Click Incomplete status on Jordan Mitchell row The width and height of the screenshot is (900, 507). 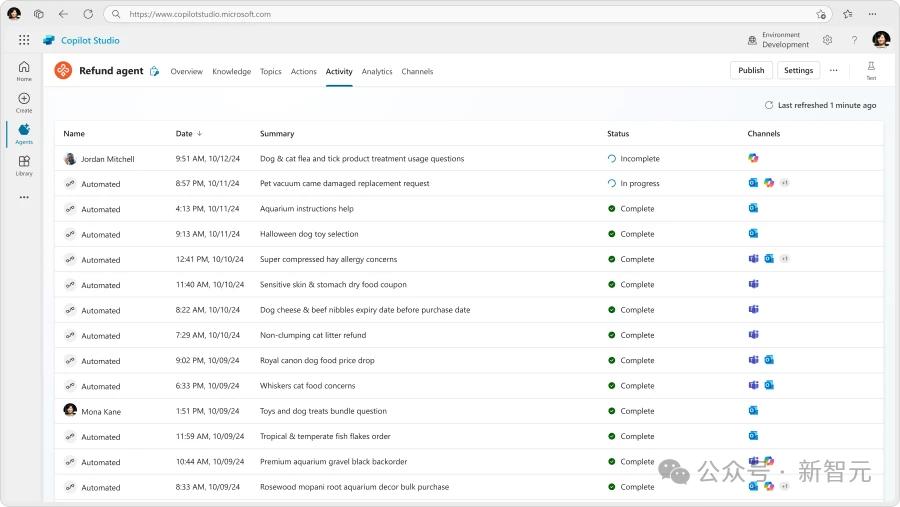click(x=634, y=158)
